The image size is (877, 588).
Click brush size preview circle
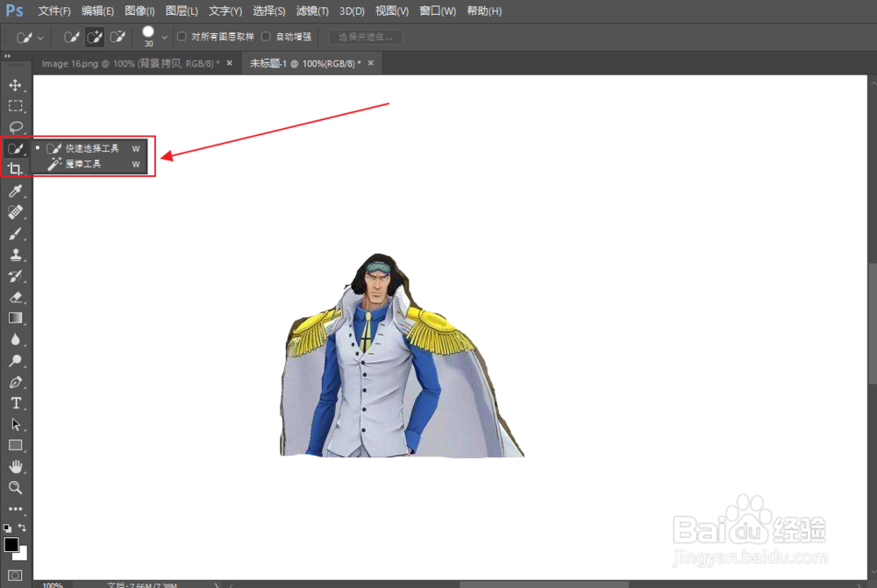(148, 32)
